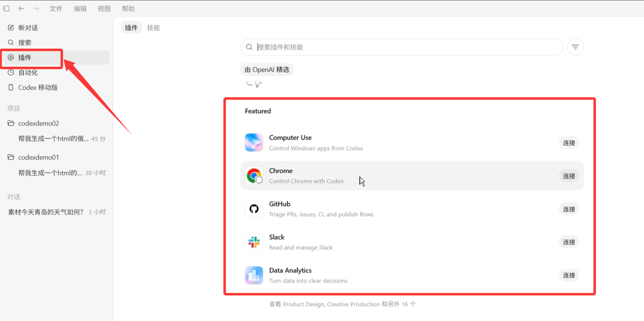Open the 素材今天青岛的天气如何? conversation

(x=56, y=212)
